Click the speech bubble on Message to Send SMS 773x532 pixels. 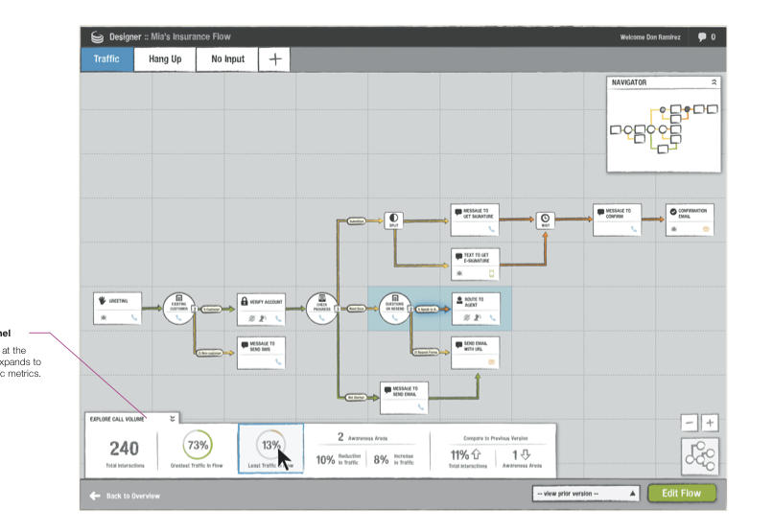click(245, 345)
